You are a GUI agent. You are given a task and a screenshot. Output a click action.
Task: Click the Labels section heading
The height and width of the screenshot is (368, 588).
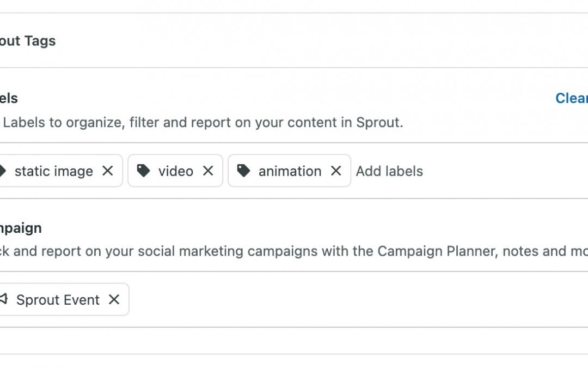9,98
